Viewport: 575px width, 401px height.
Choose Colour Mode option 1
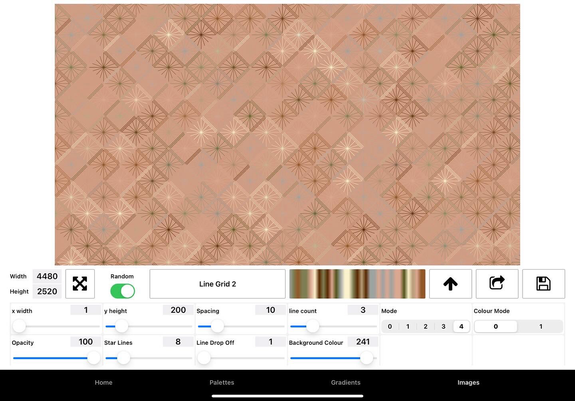tap(541, 326)
